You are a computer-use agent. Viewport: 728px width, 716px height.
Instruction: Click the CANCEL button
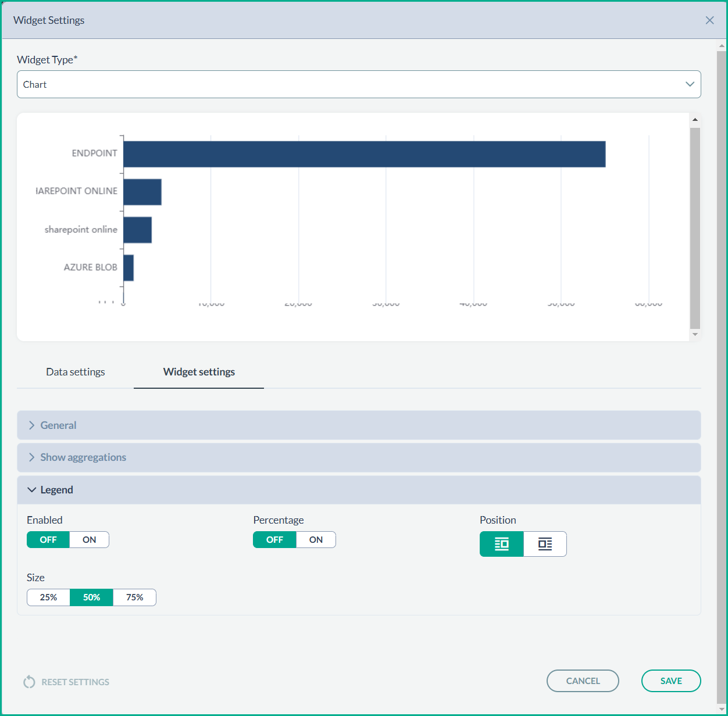pos(583,681)
